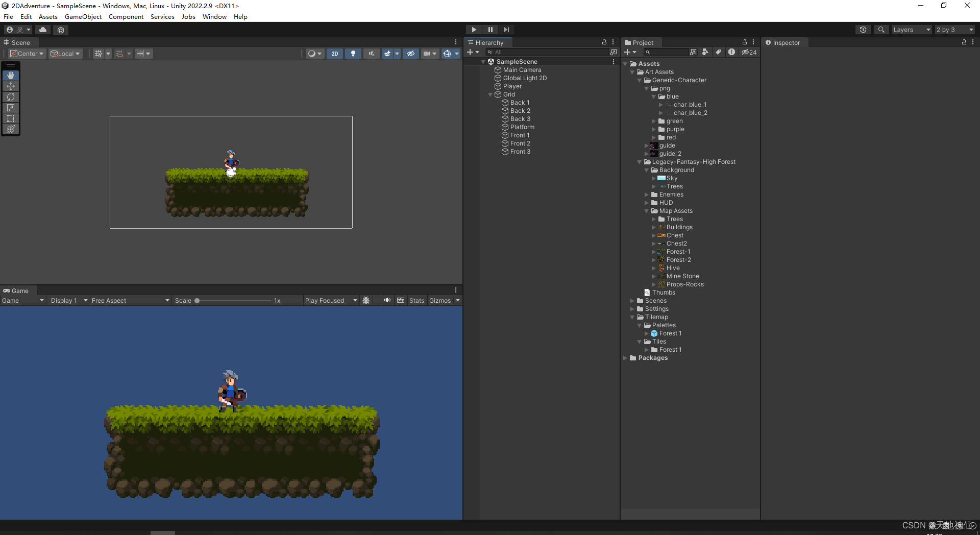Click the Game view scale slider
This screenshot has height=535, width=980.
pos(233,301)
